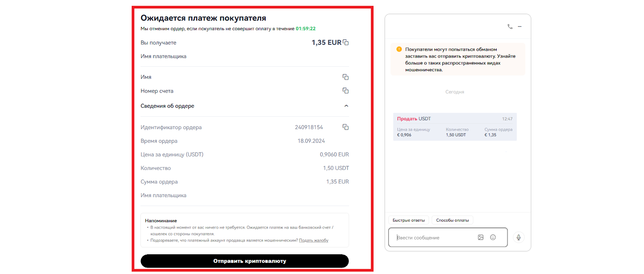Attach an image in the chat
The height and width of the screenshot is (274, 644).
(x=481, y=237)
